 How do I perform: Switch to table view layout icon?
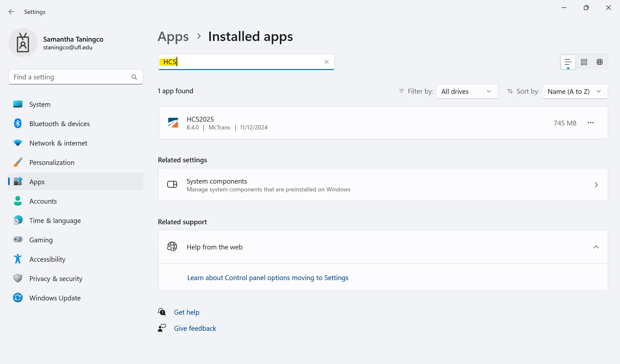pyautogui.click(x=600, y=62)
